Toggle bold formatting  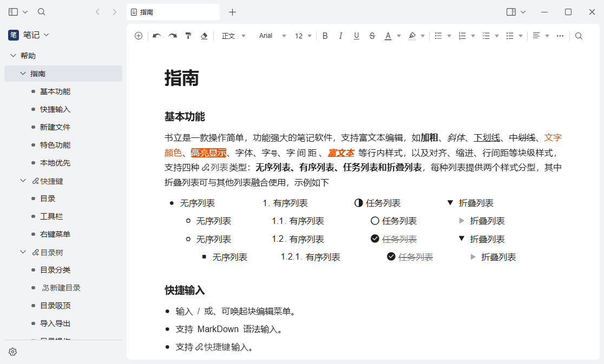tap(325, 35)
